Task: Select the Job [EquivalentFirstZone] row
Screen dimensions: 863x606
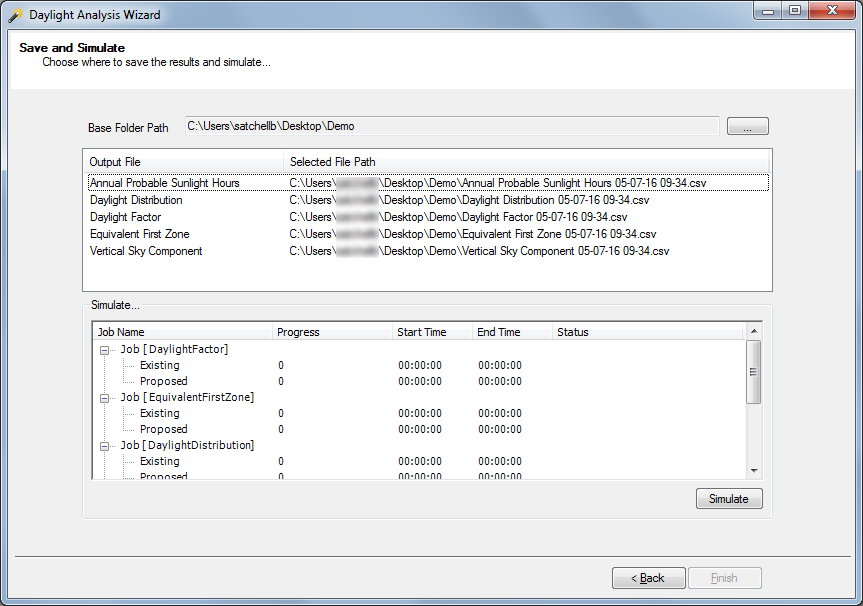Action: pos(187,397)
